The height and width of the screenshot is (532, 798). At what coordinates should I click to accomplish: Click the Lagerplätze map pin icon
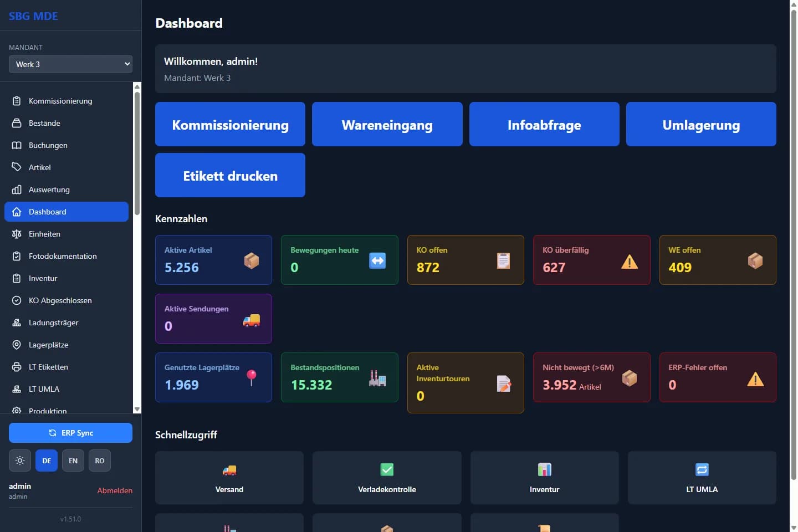coord(17,345)
